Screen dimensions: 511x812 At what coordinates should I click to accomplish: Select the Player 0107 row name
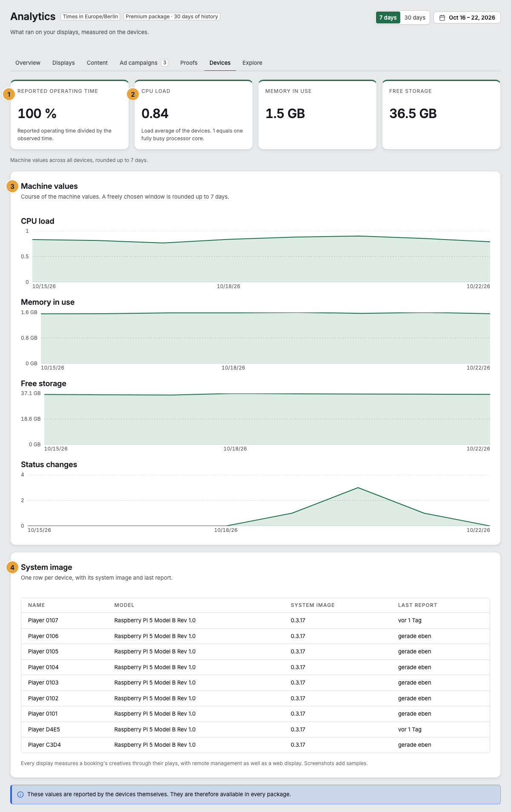[43, 621]
